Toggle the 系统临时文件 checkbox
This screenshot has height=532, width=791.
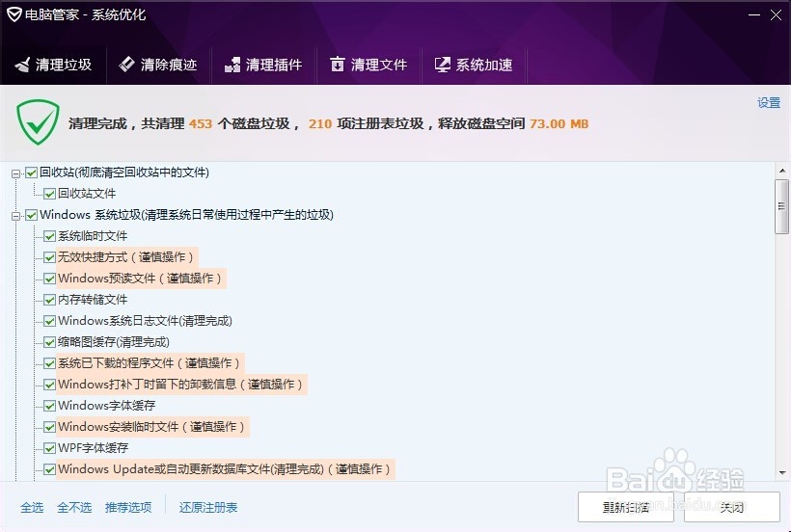tap(49, 236)
